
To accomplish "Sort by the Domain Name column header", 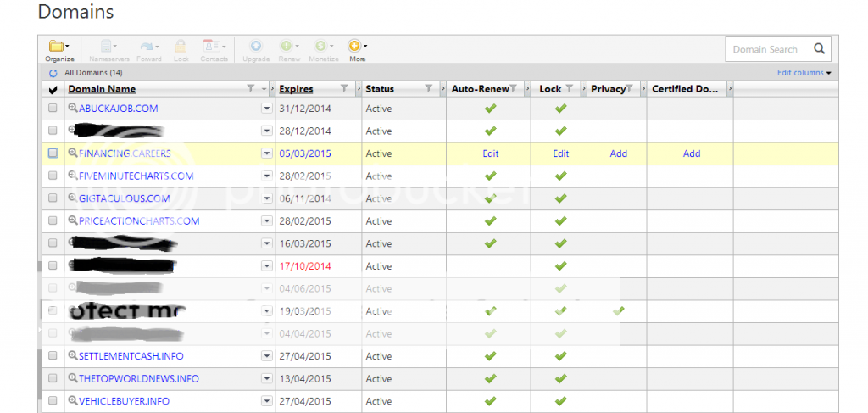I will [x=102, y=88].
